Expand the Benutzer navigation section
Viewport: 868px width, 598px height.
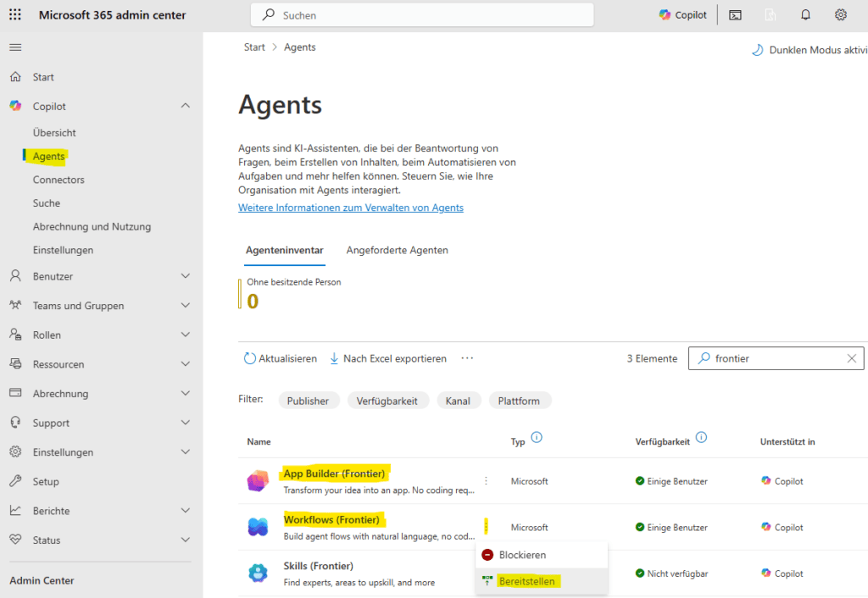(x=185, y=276)
